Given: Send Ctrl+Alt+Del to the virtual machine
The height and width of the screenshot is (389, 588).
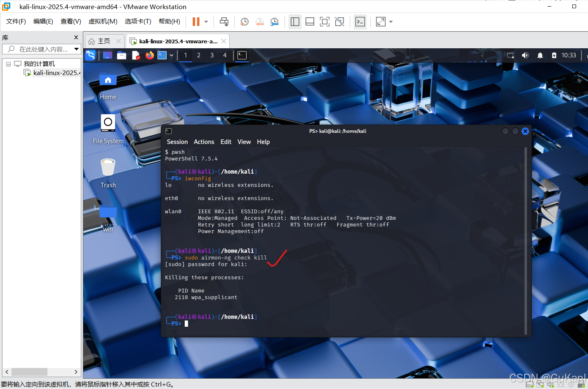Looking at the screenshot, I should click(224, 21).
